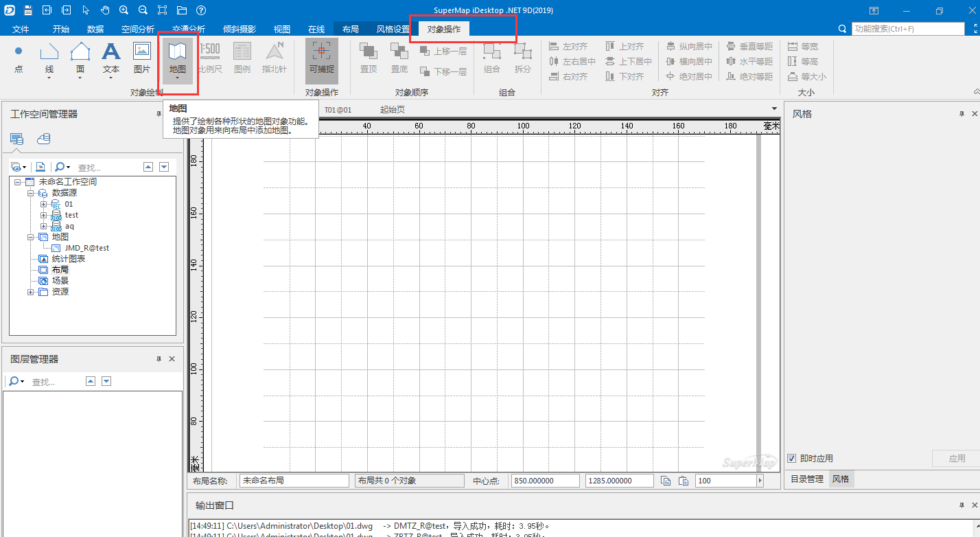Toggle the 可捕捉 snapping button
This screenshot has width=980, height=537.
click(321, 60)
